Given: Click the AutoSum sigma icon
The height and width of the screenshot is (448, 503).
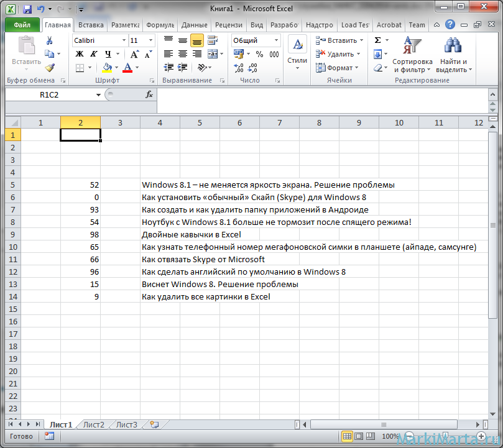Looking at the screenshot, I should [x=378, y=40].
